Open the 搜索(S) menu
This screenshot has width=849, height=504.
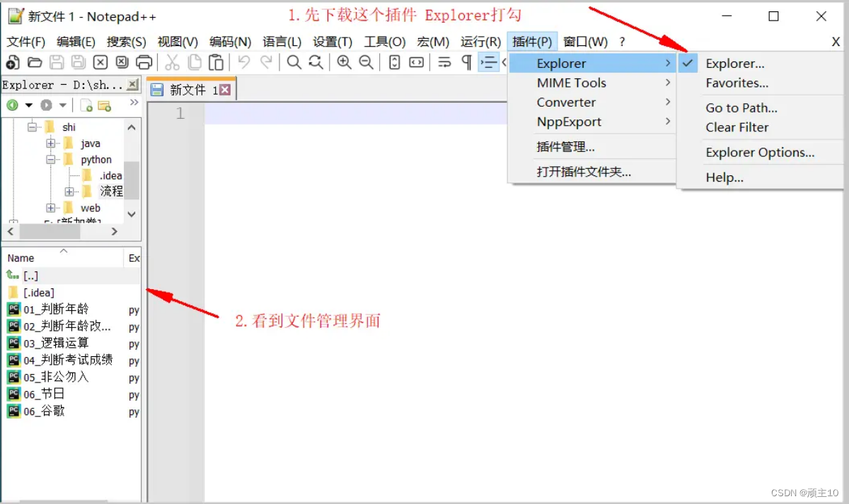127,42
